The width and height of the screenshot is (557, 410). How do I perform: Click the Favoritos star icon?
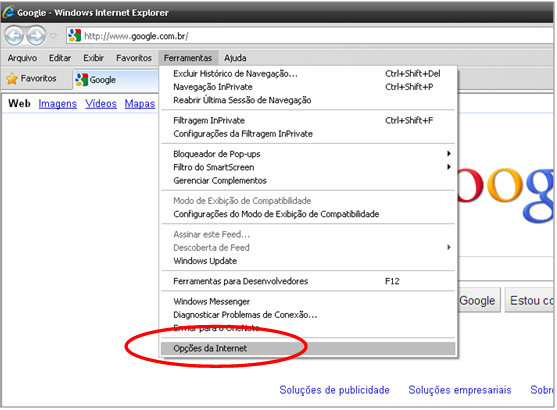[x=12, y=79]
